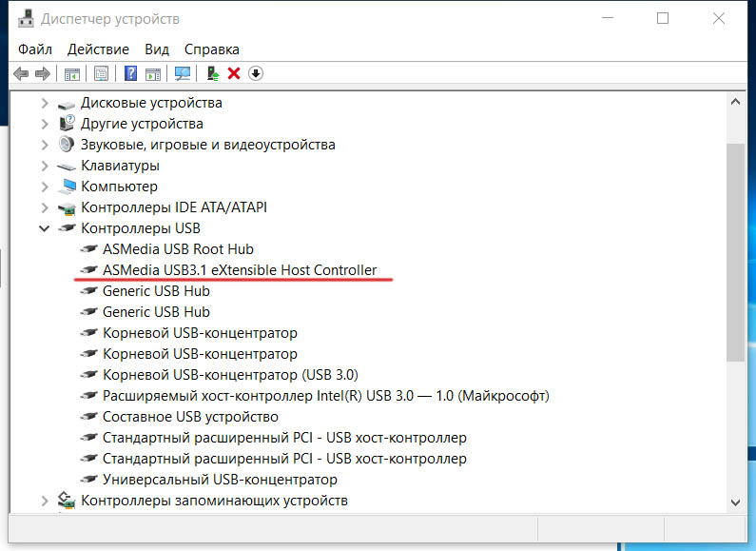
Task: Click the Properties sheet toolbar icon
Action: coord(101,73)
